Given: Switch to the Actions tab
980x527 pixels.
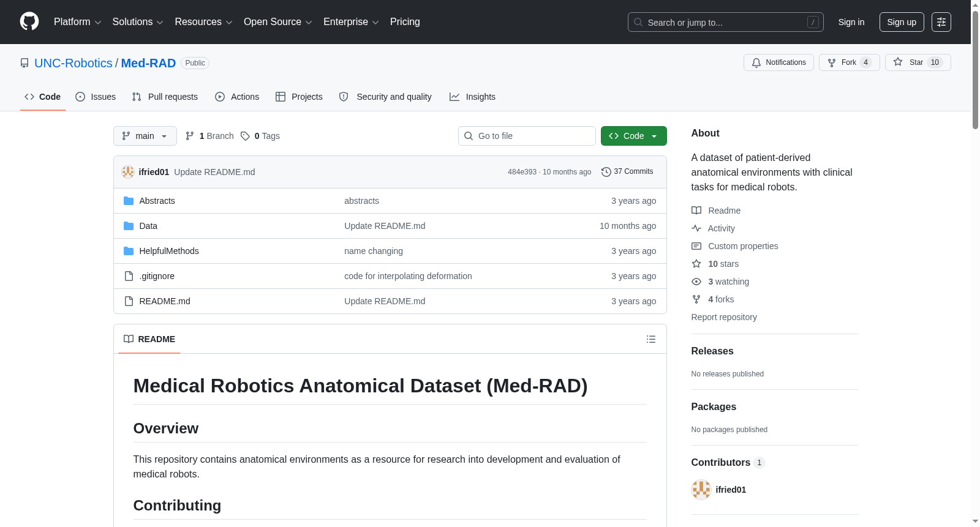Looking at the screenshot, I should point(237,97).
